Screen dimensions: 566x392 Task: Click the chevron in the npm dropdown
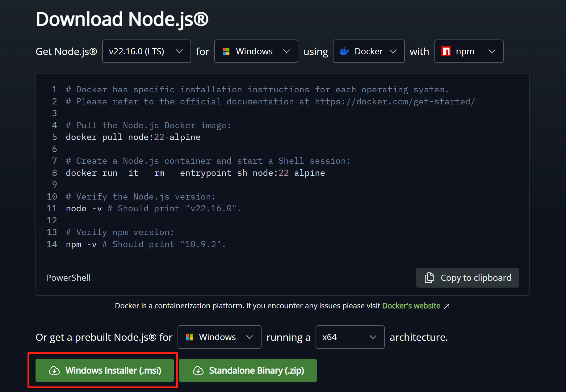coord(492,51)
